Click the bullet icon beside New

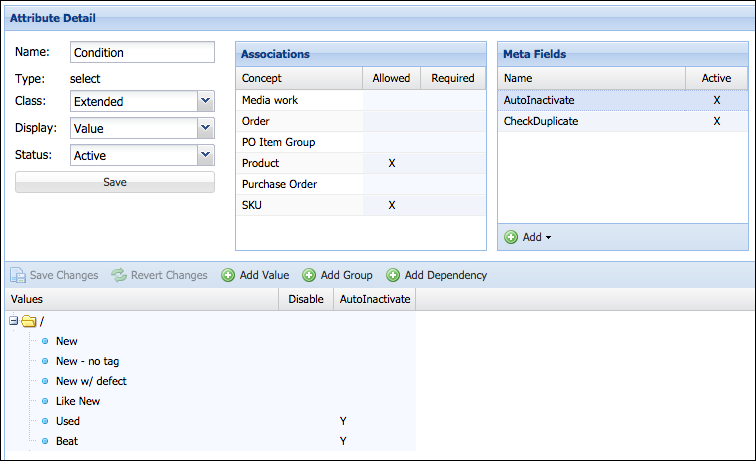(45, 341)
